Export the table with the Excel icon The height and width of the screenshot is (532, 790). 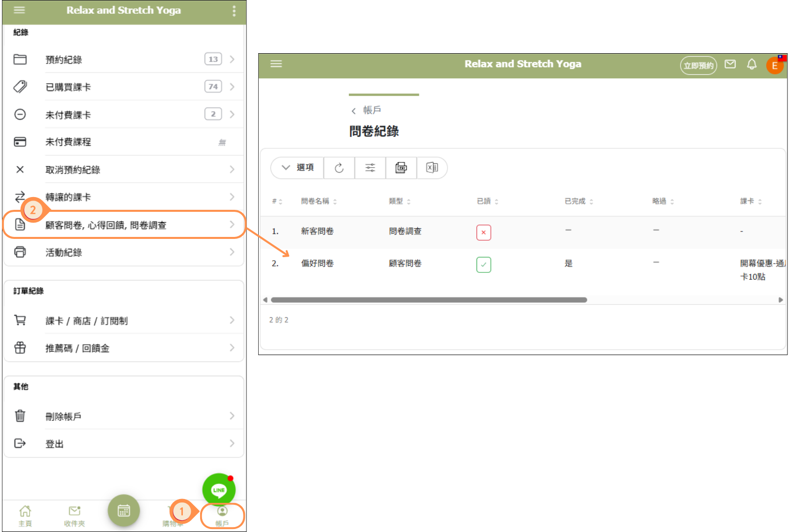(432, 168)
